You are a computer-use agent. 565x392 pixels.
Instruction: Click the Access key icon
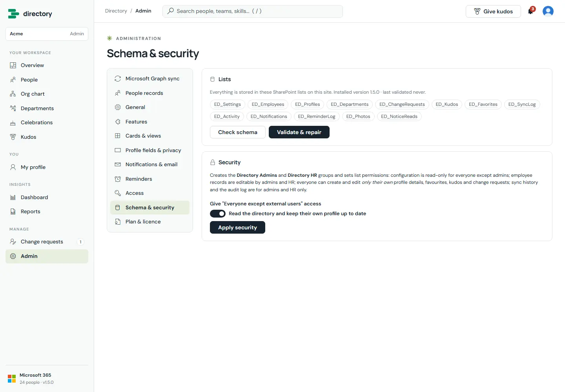(118, 193)
